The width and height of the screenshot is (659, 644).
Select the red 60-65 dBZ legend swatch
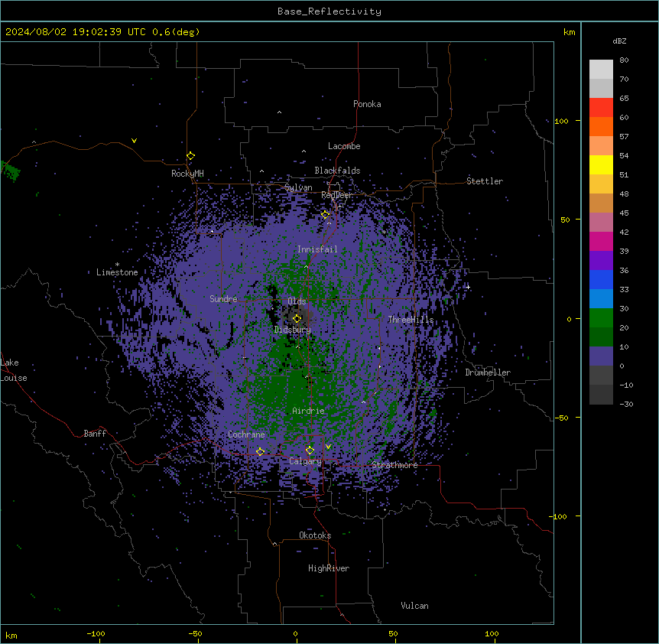(601, 108)
